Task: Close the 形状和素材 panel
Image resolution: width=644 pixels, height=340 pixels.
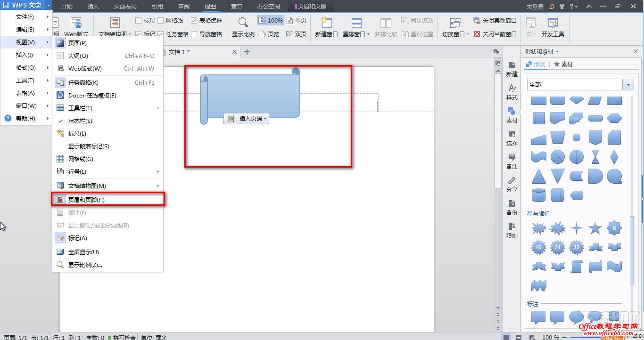Action: [x=636, y=52]
